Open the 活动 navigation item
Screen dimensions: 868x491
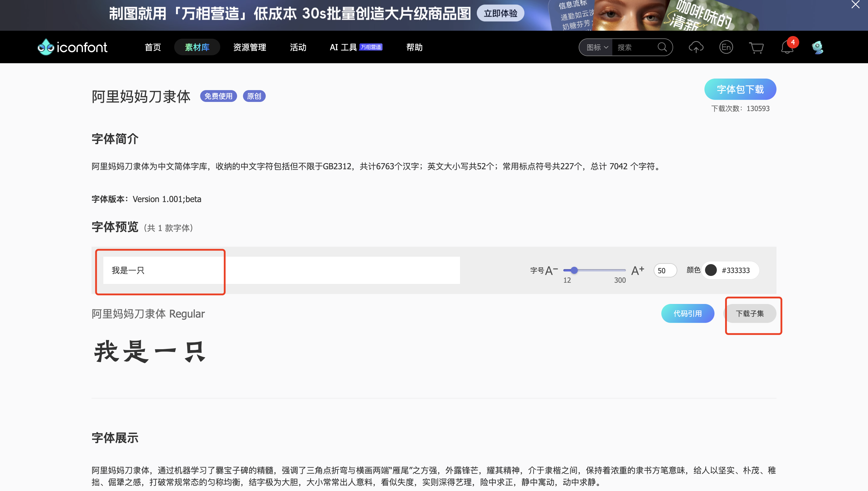point(298,47)
